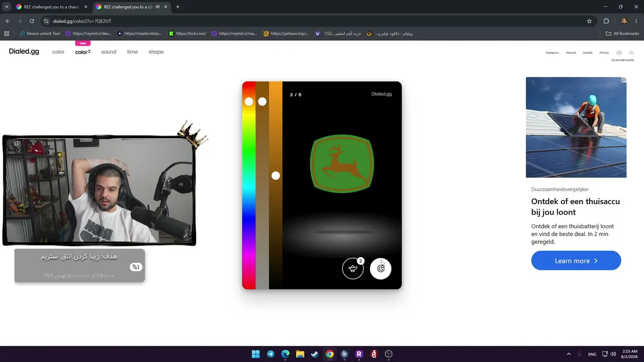
Task: Click the brightness strip handle
Action: pyautogui.click(x=276, y=175)
